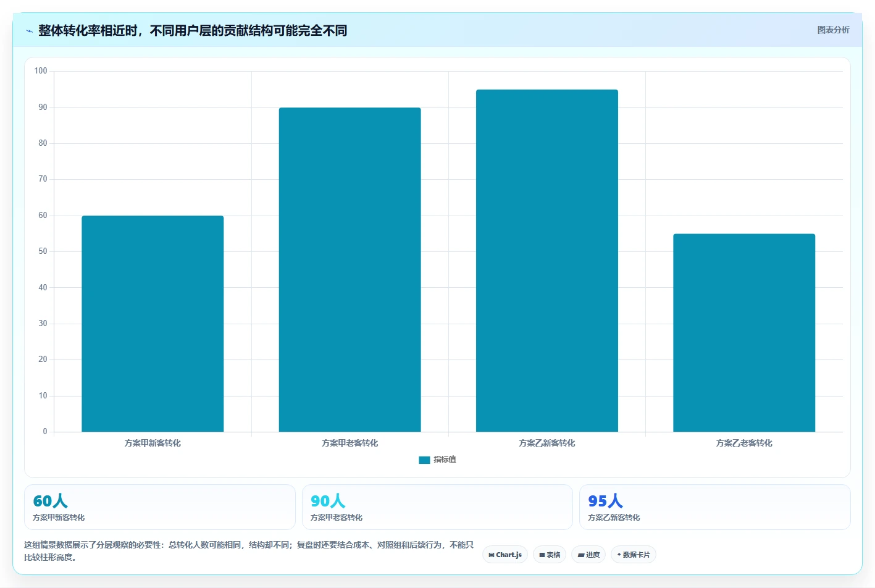Click the 进度 tag icon
The image size is (875, 588).
pos(581,555)
